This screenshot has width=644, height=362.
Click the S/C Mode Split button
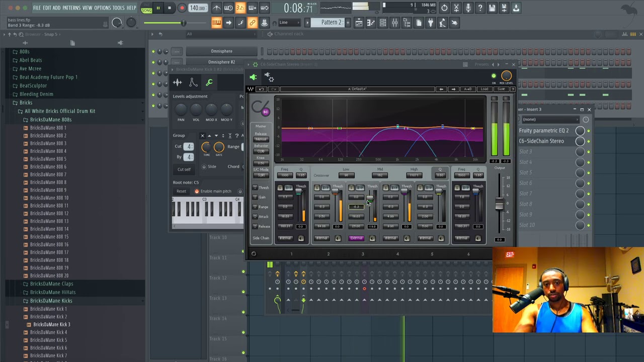click(261, 175)
